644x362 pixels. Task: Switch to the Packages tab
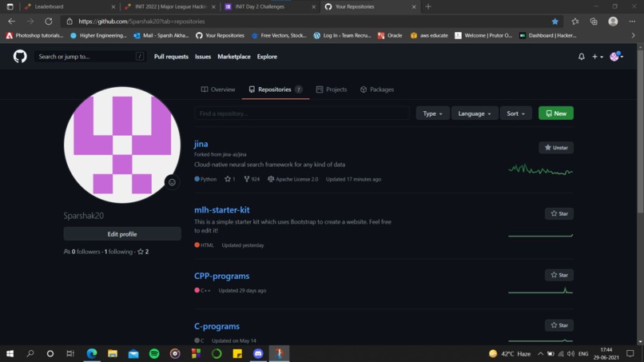point(376,90)
